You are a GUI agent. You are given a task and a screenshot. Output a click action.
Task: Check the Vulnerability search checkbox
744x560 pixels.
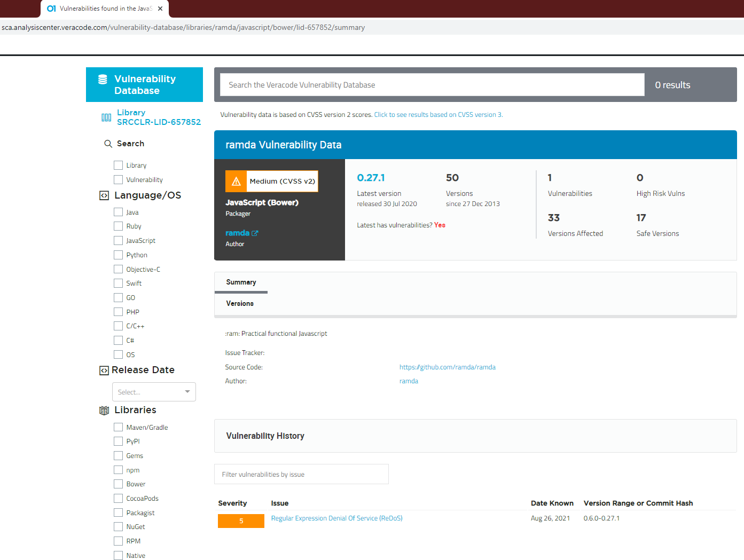click(119, 179)
